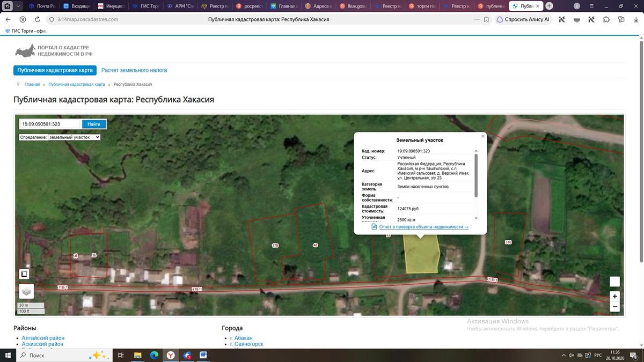Viewport: 644px width, 362px height.
Task: Open the Task View icon in taskbar
Action: click(121, 355)
